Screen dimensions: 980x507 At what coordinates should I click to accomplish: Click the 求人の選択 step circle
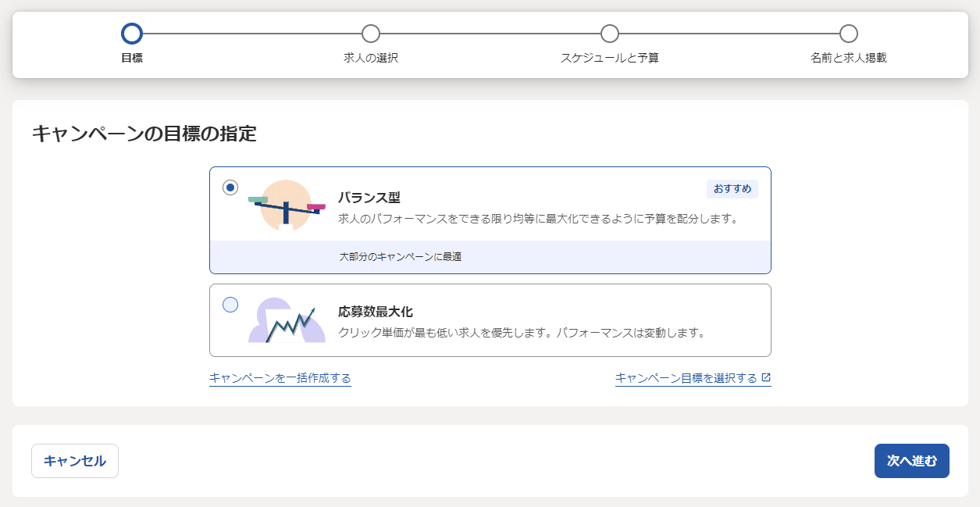(371, 34)
